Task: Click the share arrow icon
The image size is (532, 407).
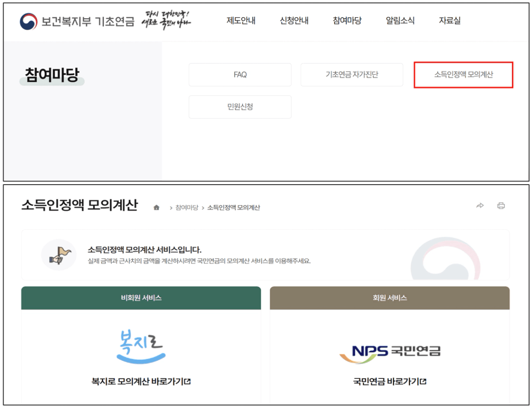Action: [x=480, y=206]
